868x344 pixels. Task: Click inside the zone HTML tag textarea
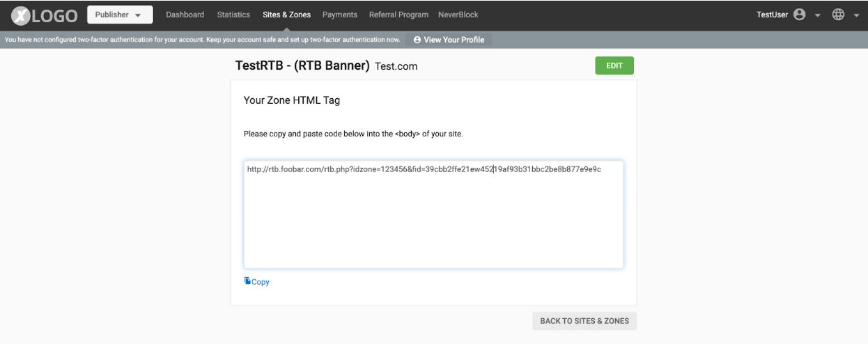tap(433, 223)
